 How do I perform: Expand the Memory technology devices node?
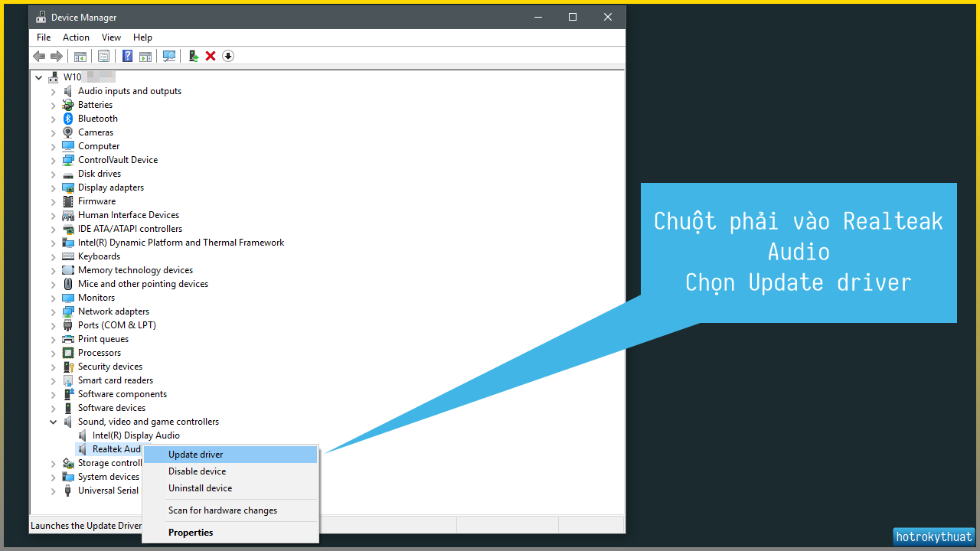(54, 270)
